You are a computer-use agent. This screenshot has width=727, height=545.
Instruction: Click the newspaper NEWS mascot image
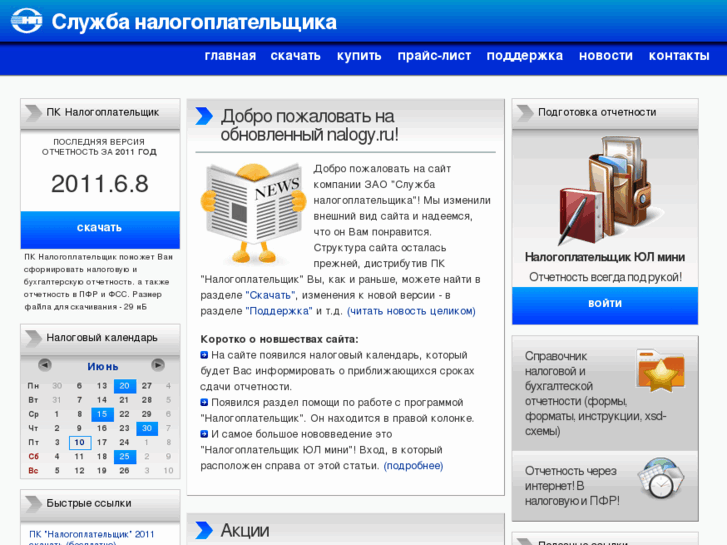(x=253, y=213)
